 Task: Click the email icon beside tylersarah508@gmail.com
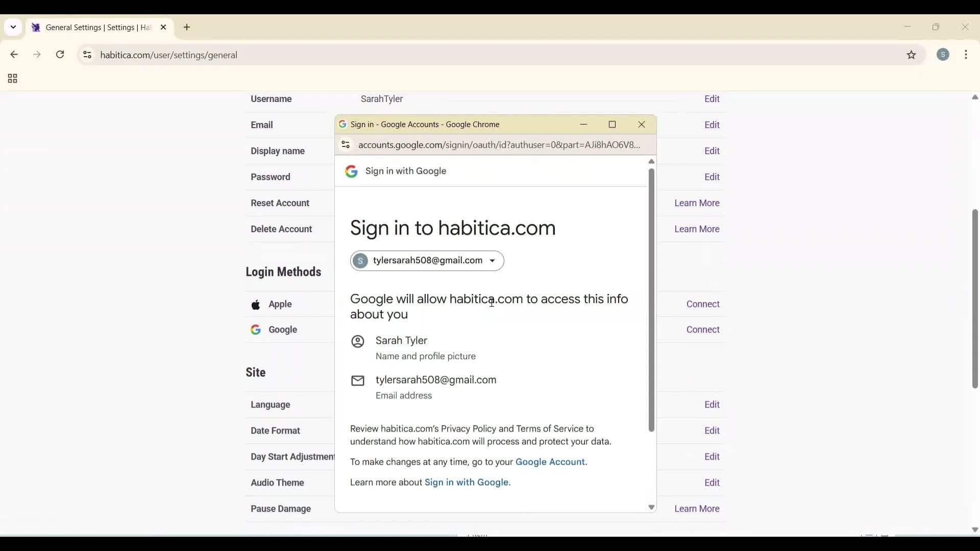pos(358,381)
